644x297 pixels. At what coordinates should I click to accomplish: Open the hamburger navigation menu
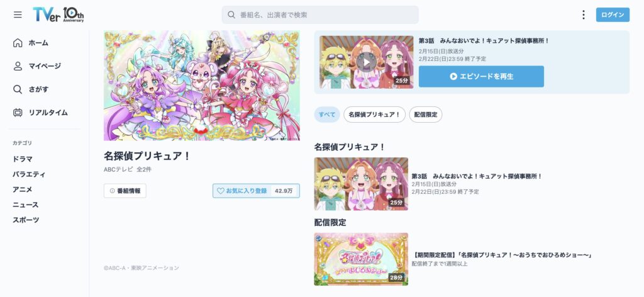click(18, 15)
